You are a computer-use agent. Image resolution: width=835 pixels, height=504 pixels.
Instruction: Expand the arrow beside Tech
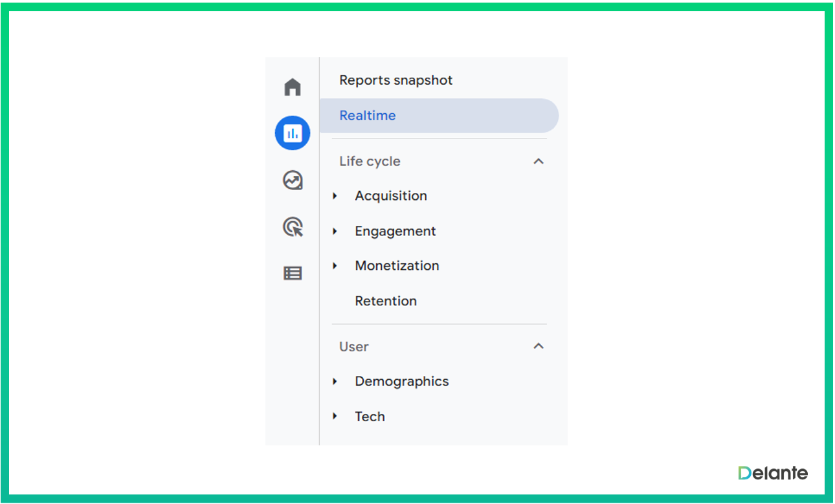coord(335,417)
